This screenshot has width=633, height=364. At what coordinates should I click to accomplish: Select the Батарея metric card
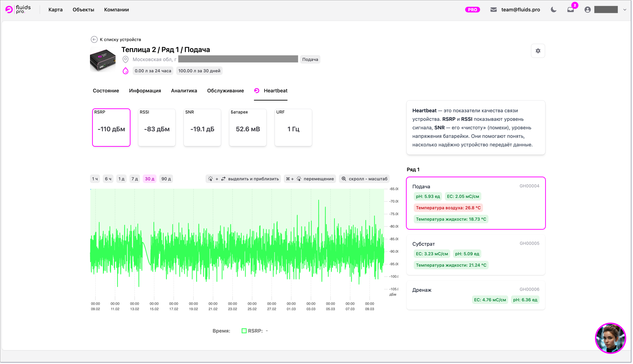248,128
